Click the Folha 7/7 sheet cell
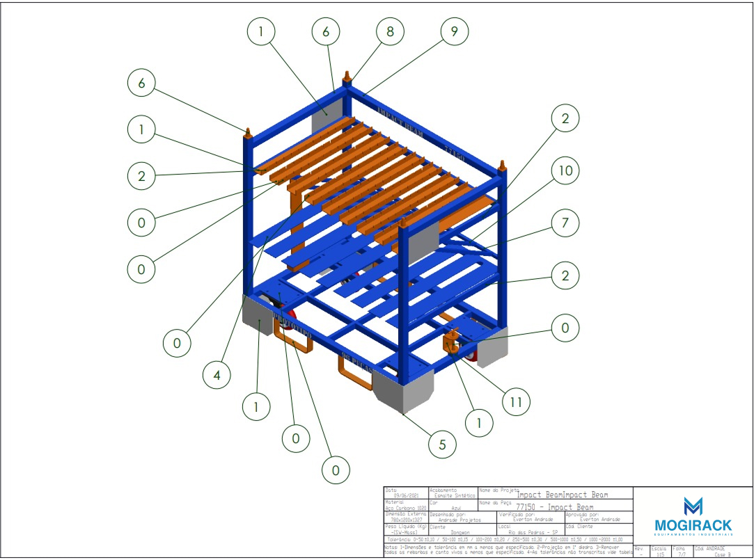754x560 pixels. 680,552
